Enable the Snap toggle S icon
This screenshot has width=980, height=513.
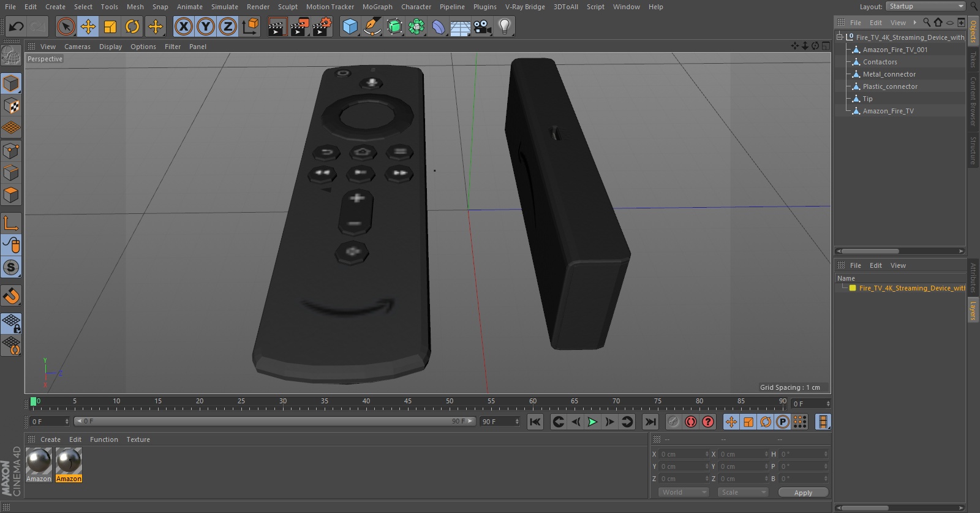pos(11,267)
